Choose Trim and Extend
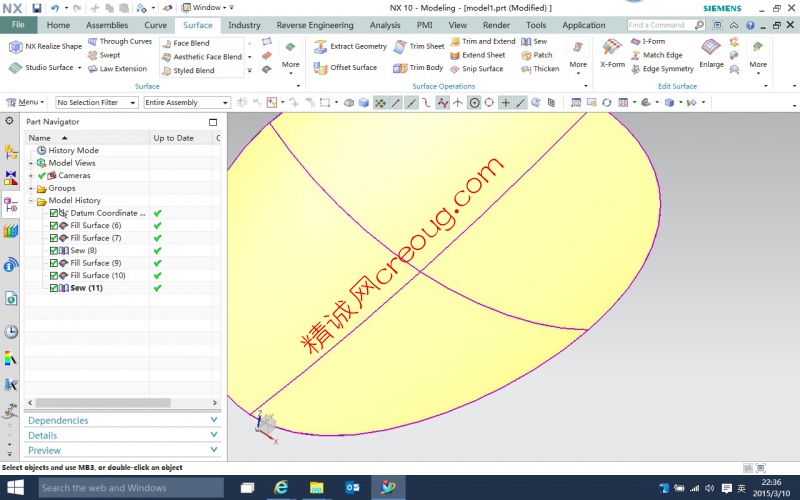 coord(483,41)
